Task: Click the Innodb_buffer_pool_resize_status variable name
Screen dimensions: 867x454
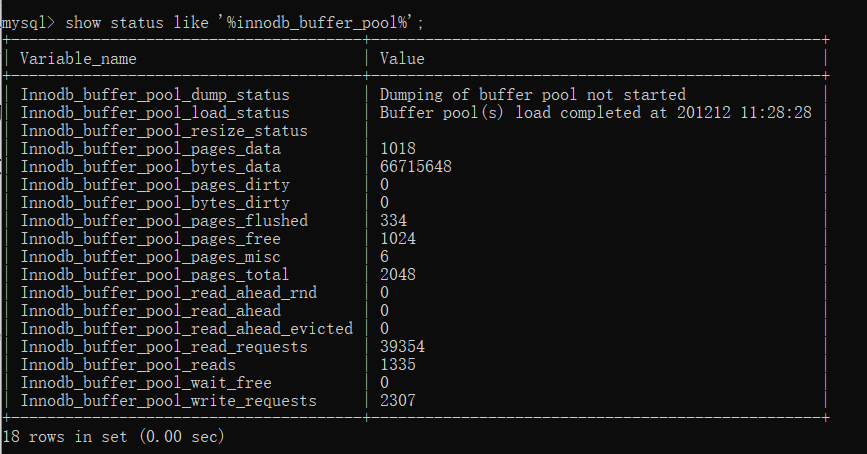Action: click(164, 131)
